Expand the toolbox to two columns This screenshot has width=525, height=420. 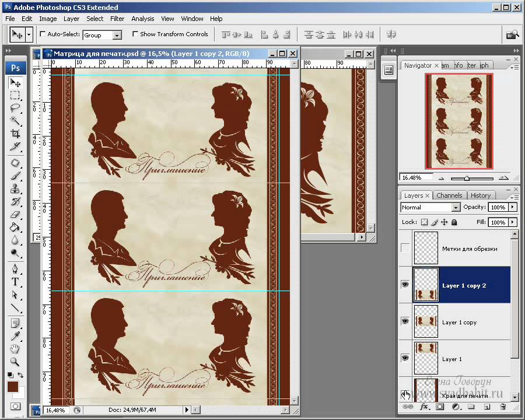point(8,51)
